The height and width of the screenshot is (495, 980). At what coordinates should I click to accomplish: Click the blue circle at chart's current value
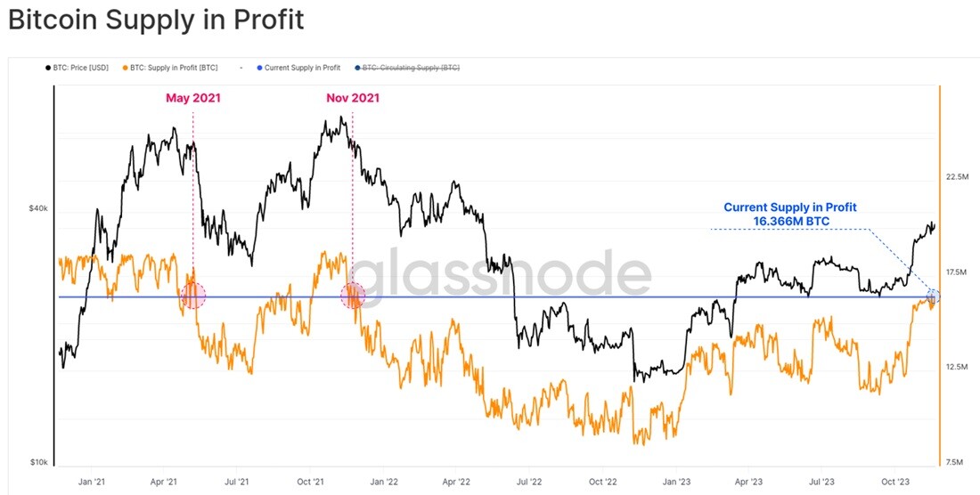[x=933, y=296]
